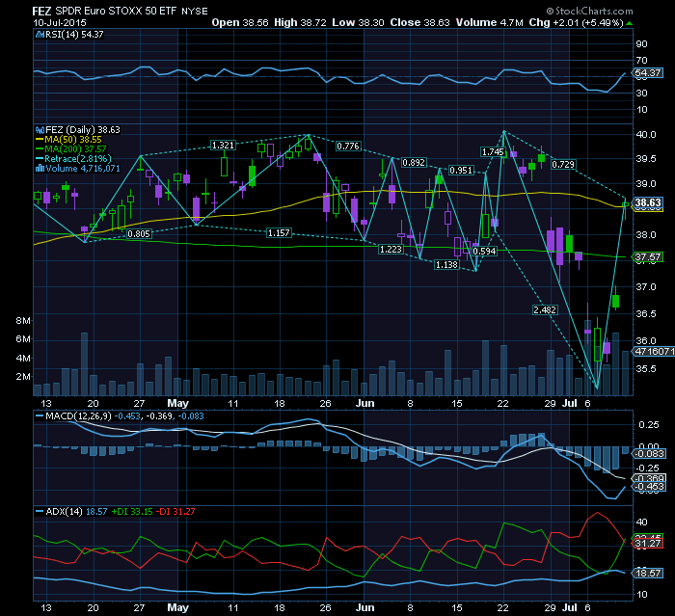
Task: Click the FEZ (Daily) candlestick legend icon
Action: [x=40, y=130]
